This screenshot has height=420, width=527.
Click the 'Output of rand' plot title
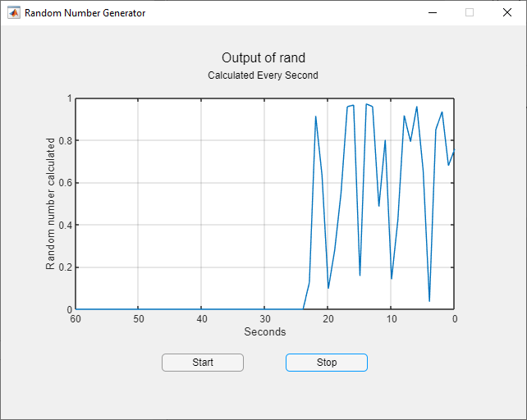263,57
